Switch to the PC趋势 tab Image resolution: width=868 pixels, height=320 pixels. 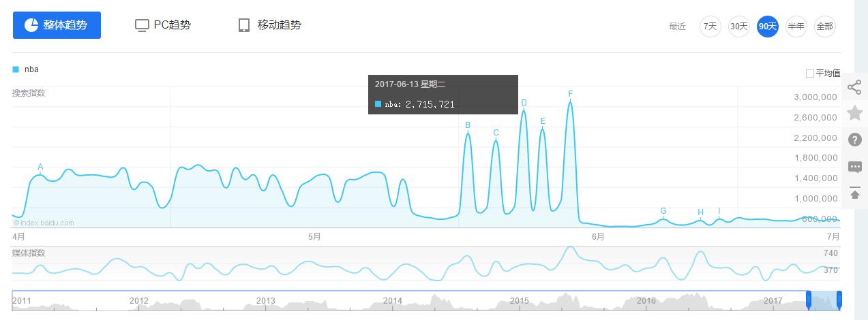[163, 25]
